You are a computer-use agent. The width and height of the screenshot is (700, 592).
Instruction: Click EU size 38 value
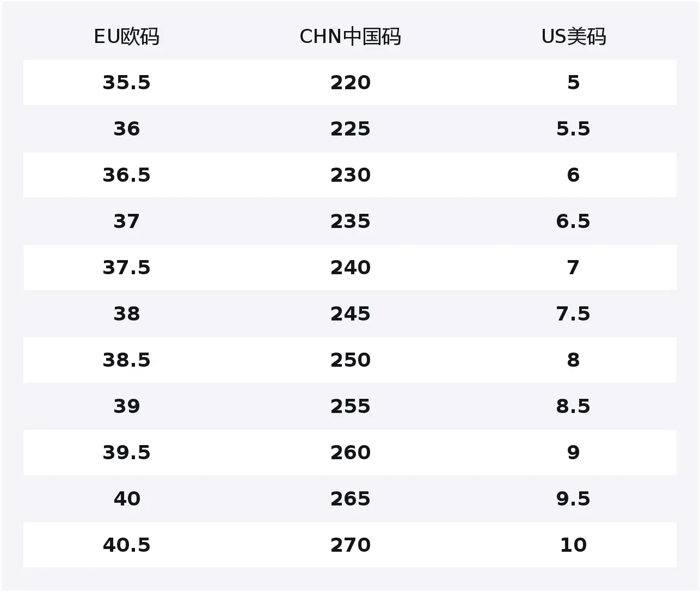pyautogui.click(x=126, y=314)
